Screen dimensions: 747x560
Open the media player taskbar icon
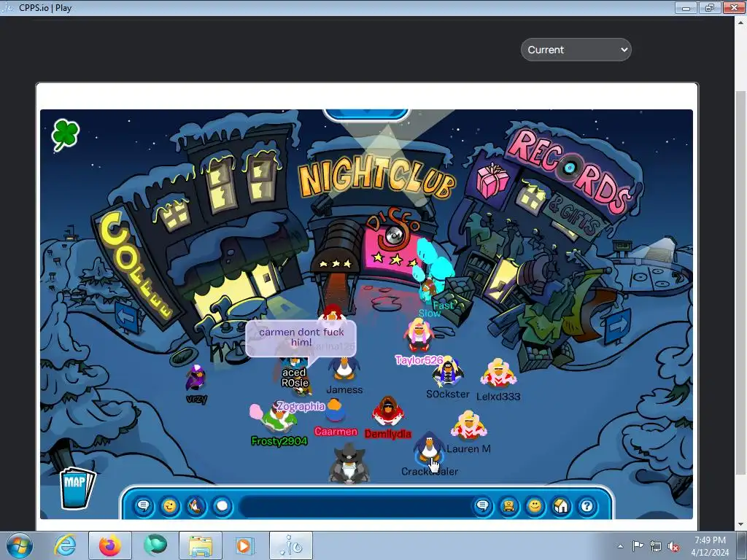(x=245, y=545)
